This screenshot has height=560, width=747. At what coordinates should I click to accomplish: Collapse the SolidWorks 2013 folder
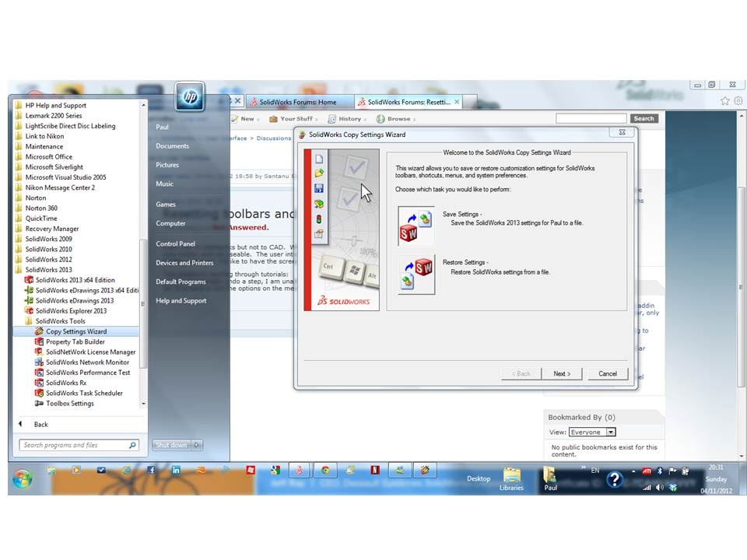pyautogui.click(x=44, y=270)
